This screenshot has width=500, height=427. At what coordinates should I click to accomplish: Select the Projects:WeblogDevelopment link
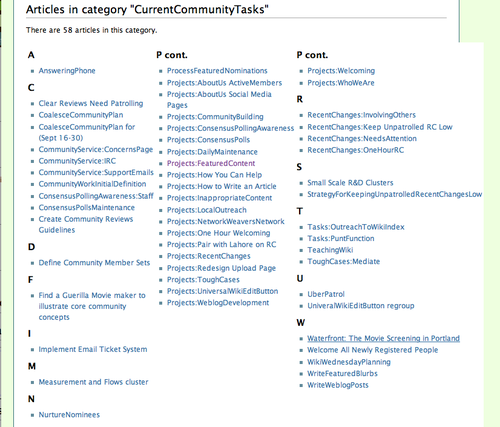click(218, 303)
